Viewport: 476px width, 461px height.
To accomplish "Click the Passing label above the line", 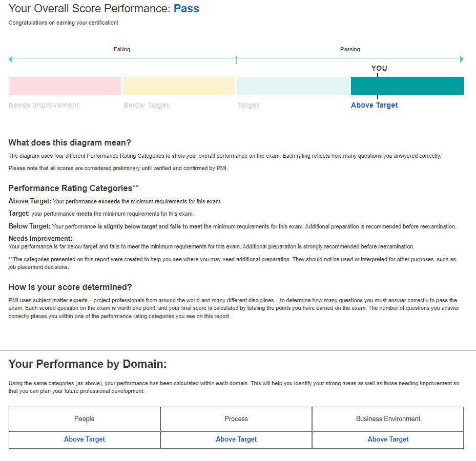I will click(x=350, y=49).
